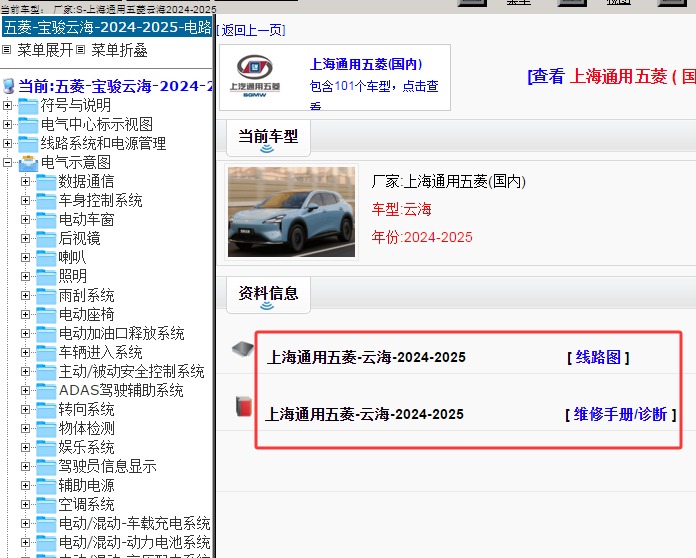Select the 辅助电源 tree item
Viewport: 696px width, 558px height.
(87, 486)
